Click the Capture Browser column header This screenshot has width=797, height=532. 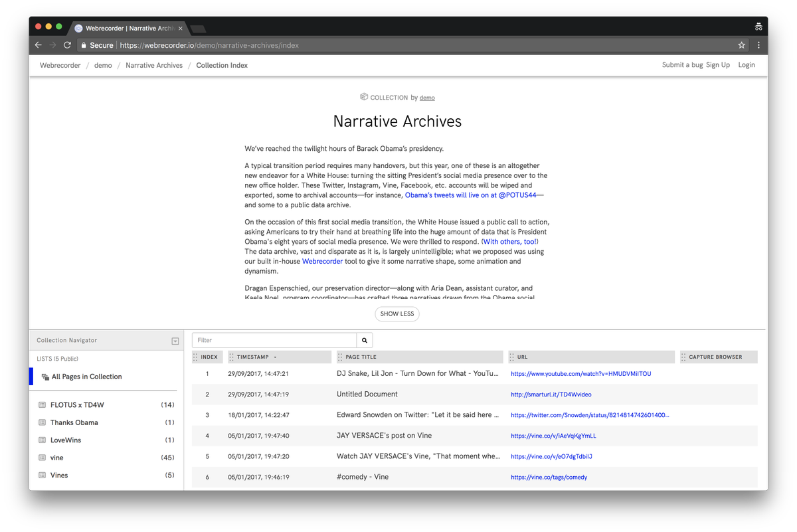click(719, 357)
